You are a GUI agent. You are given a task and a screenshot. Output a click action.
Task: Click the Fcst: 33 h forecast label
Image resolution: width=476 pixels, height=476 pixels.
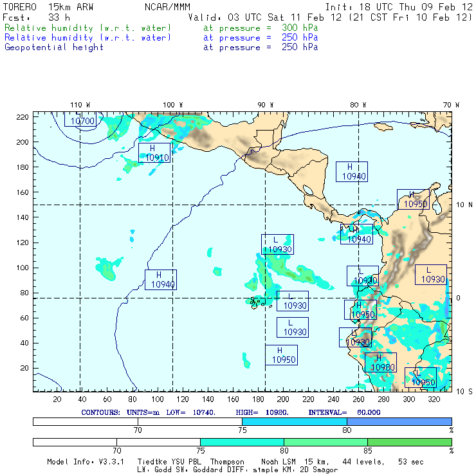[x=32, y=17]
